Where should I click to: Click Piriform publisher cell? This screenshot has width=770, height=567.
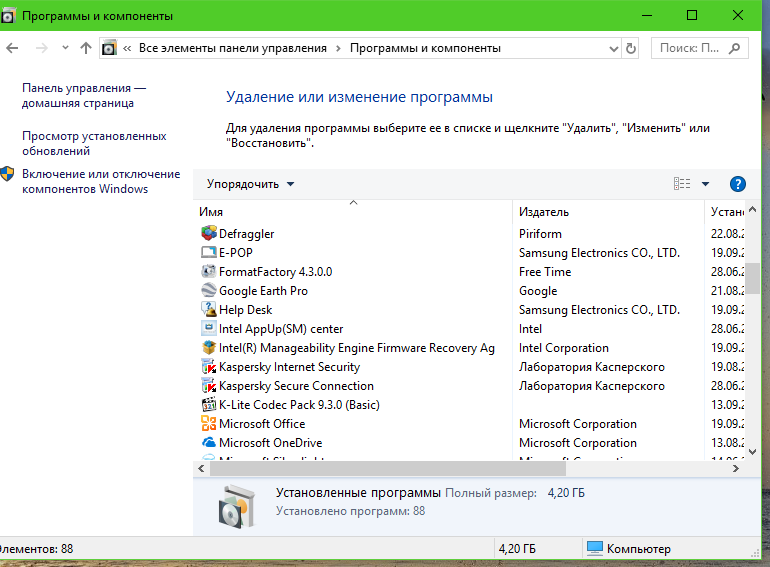click(x=540, y=234)
